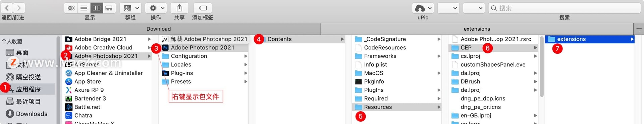The height and width of the screenshot is (124, 644).
Task: Open the group-by dropdown
Action: pos(130,8)
